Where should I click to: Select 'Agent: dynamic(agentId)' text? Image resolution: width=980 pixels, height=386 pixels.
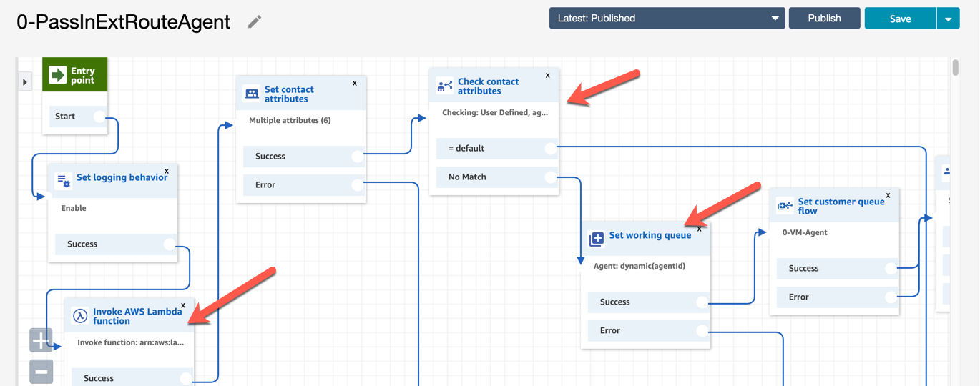click(x=640, y=266)
